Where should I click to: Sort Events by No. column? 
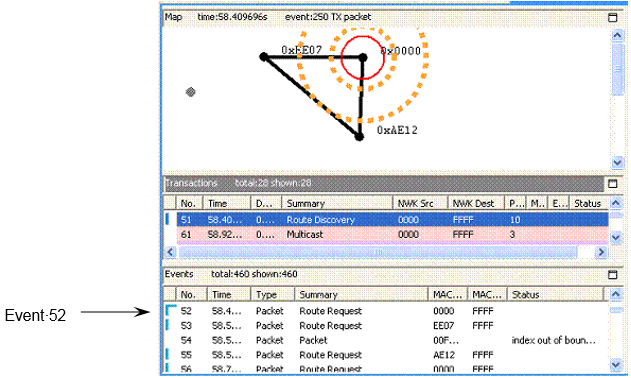click(191, 295)
